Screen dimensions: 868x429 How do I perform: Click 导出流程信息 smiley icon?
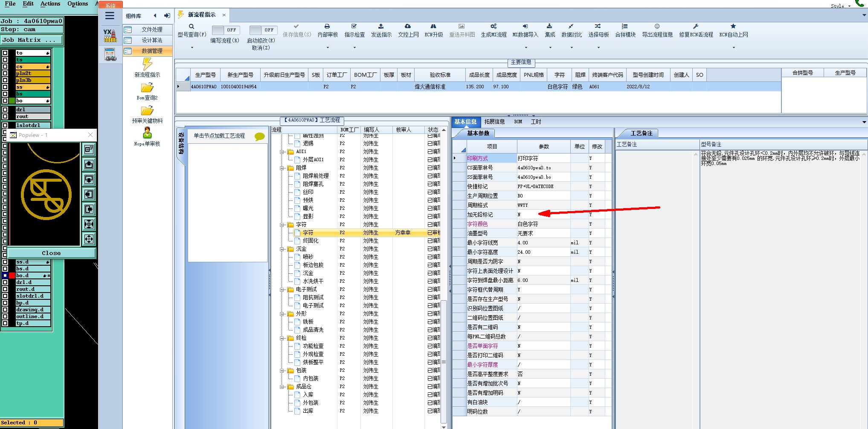657,26
